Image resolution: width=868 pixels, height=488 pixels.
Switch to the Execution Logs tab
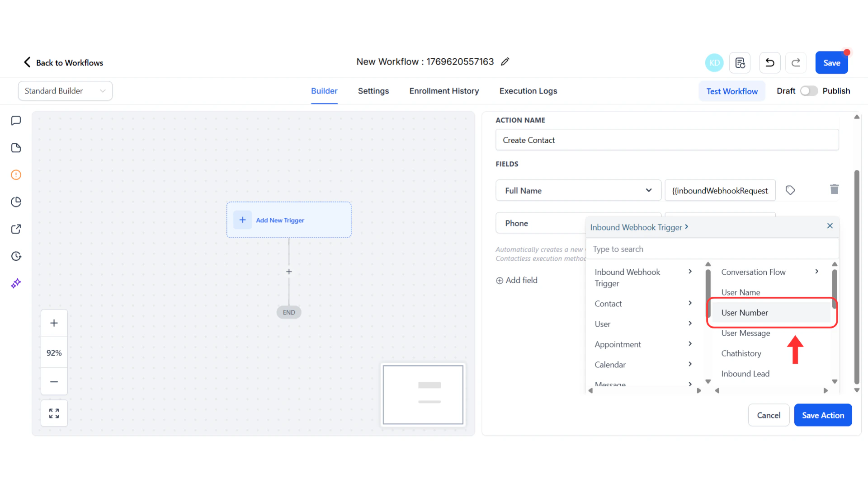[528, 91]
